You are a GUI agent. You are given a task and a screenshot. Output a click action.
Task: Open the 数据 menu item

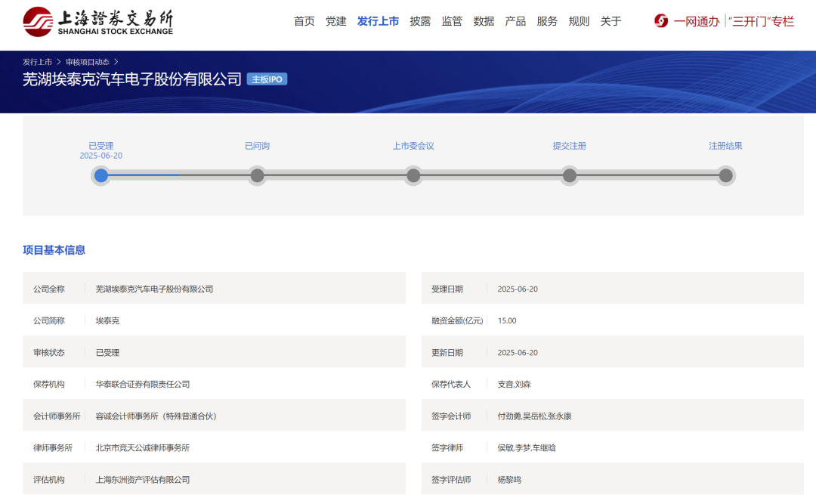click(x=484, y=21)
